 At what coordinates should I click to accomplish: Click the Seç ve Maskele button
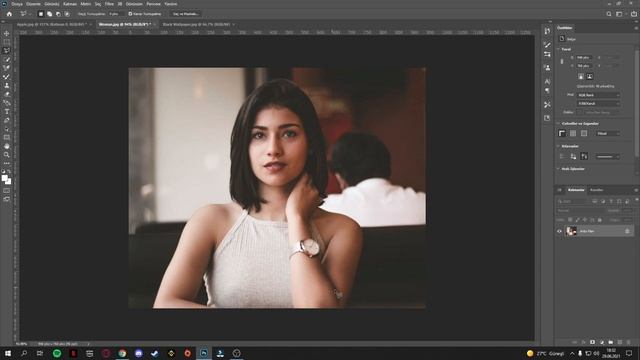click(x=186, y=14)
